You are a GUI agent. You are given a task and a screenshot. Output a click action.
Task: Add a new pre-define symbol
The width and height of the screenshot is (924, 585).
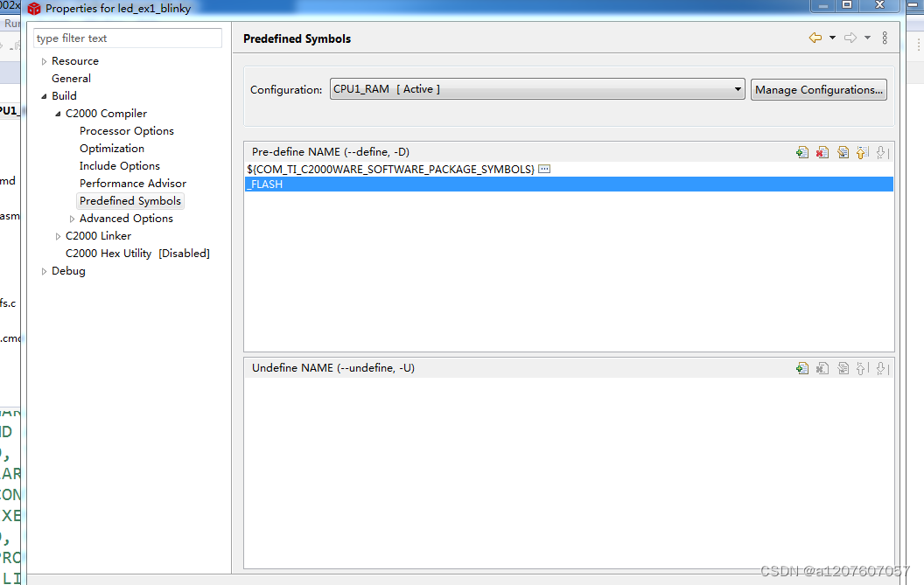[802, 152]
